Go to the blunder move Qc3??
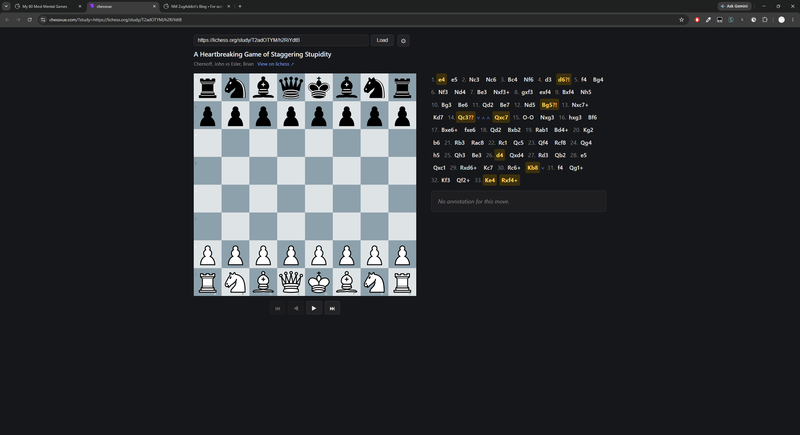 click(465, 118)
